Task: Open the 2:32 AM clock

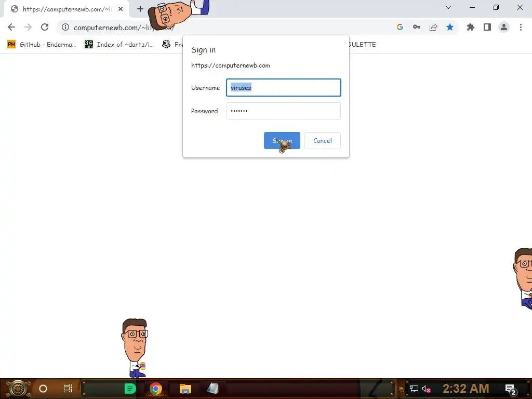Action: point(466,389)
